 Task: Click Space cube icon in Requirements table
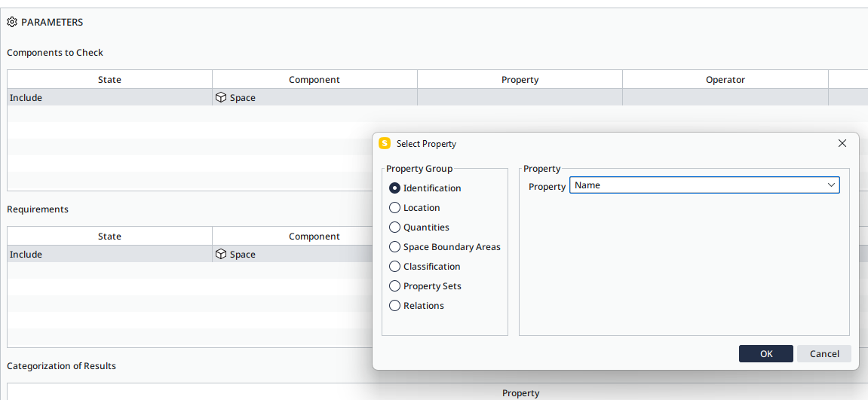pos(221,255)
